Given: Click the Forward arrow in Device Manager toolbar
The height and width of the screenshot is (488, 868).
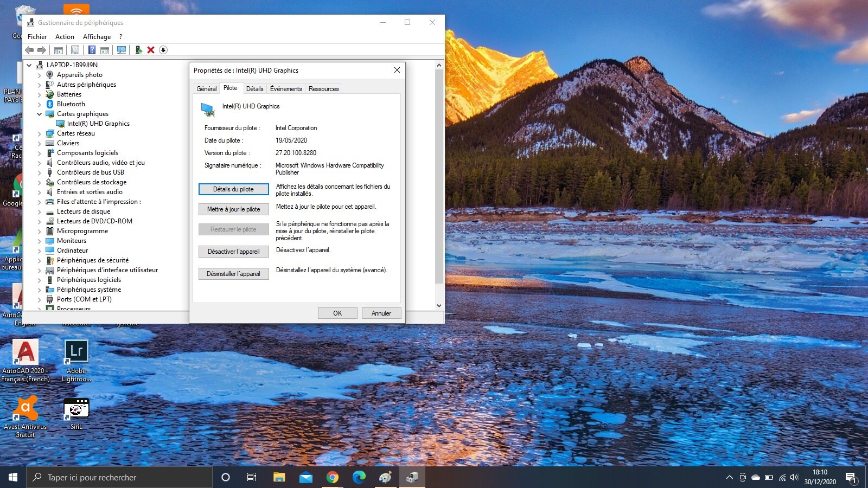Looking at the screenshot, I should tap(42, 50).
